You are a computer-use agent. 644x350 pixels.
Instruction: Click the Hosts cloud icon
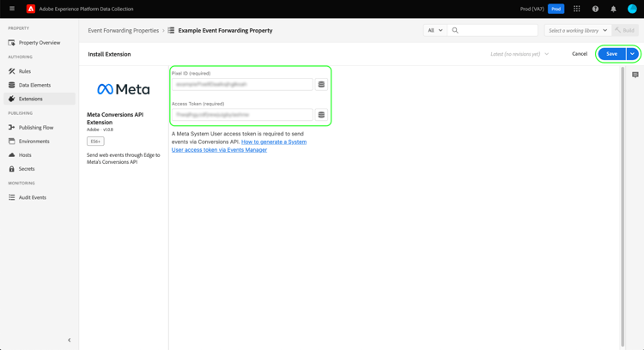[11, 155]
